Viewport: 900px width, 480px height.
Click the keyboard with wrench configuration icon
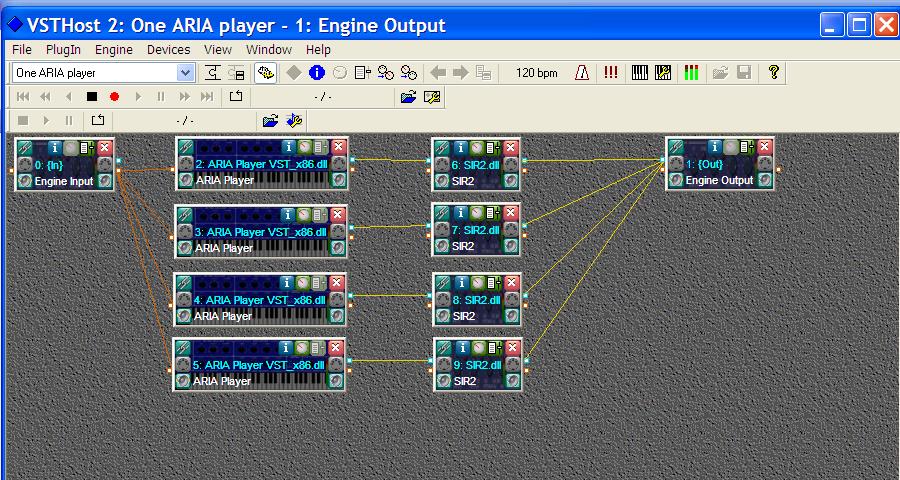[x=663, y=73]
